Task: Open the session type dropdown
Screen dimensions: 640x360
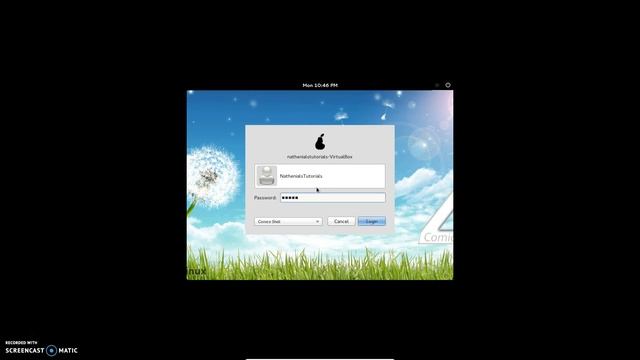Action: pyautogui.click(x=288, y=221)
